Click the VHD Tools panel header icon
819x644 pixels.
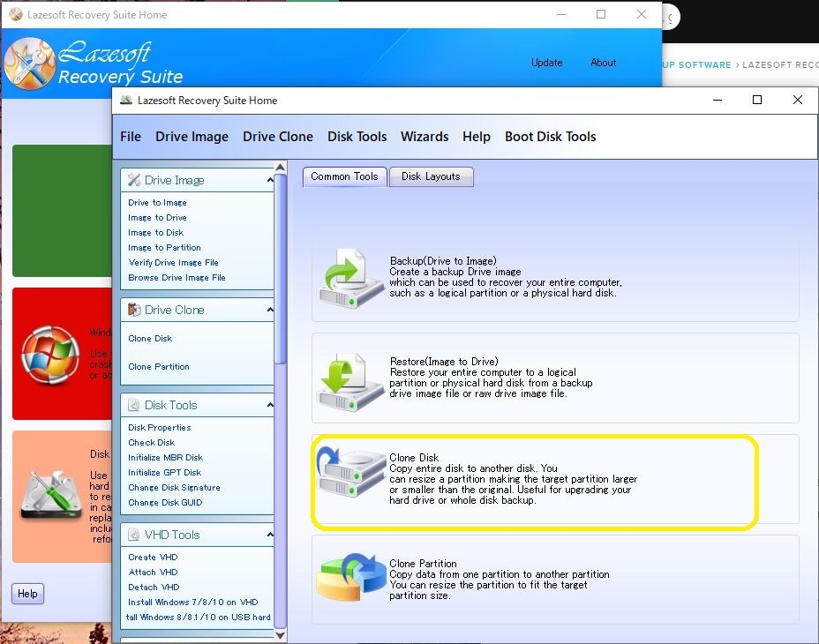click(134, 535)
